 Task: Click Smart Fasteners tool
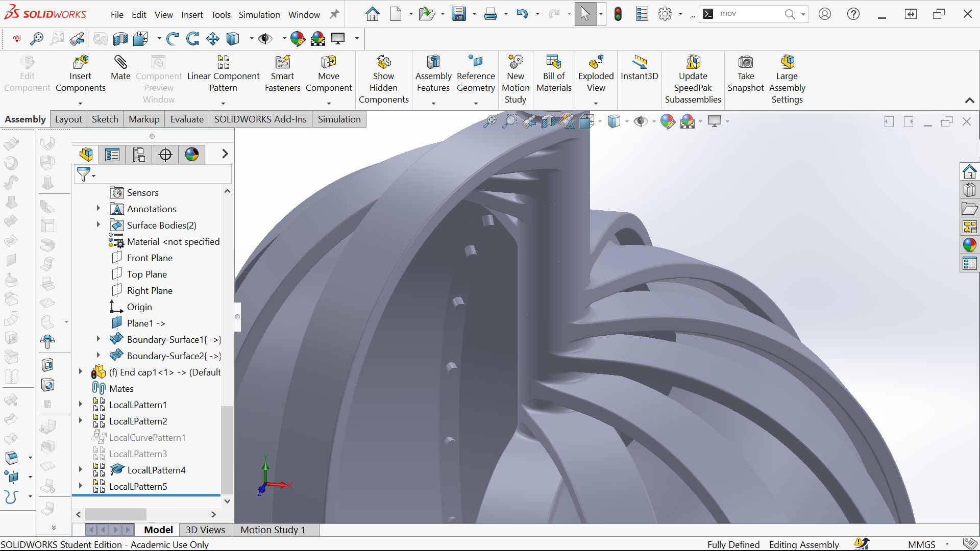(282, 74)
